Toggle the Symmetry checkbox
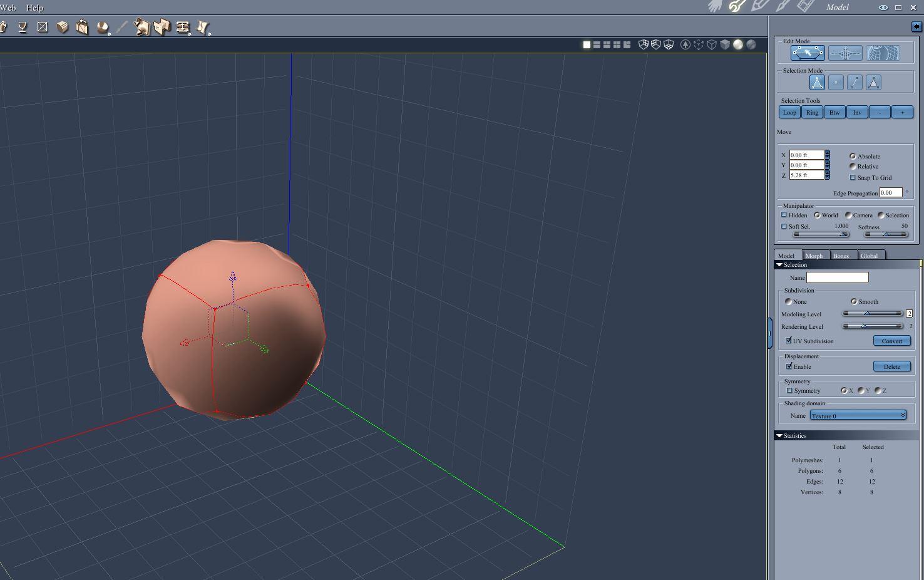The width and height of the screenshot is (924, 580). coord(789,390)
